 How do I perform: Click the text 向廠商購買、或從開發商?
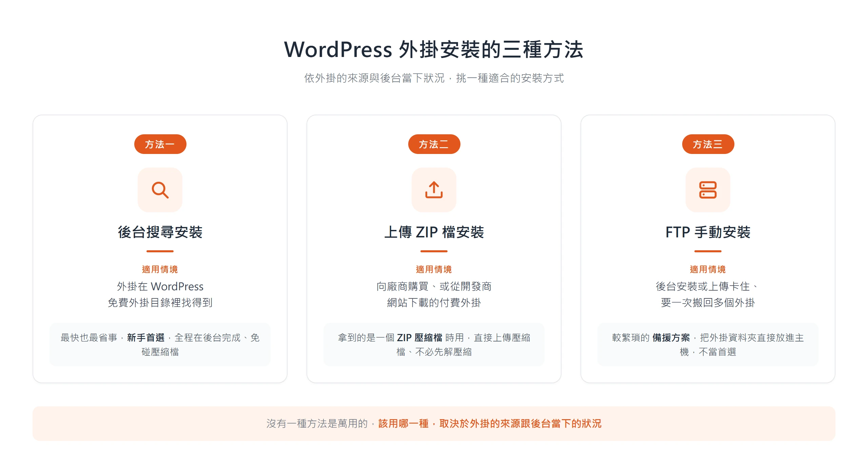coord(434,287)
